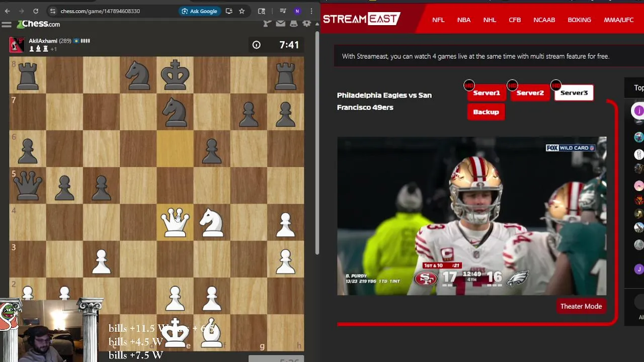644x362 pixels.
Task: Open the BOXING tab on StreamEast
Action: coord(579,20)
